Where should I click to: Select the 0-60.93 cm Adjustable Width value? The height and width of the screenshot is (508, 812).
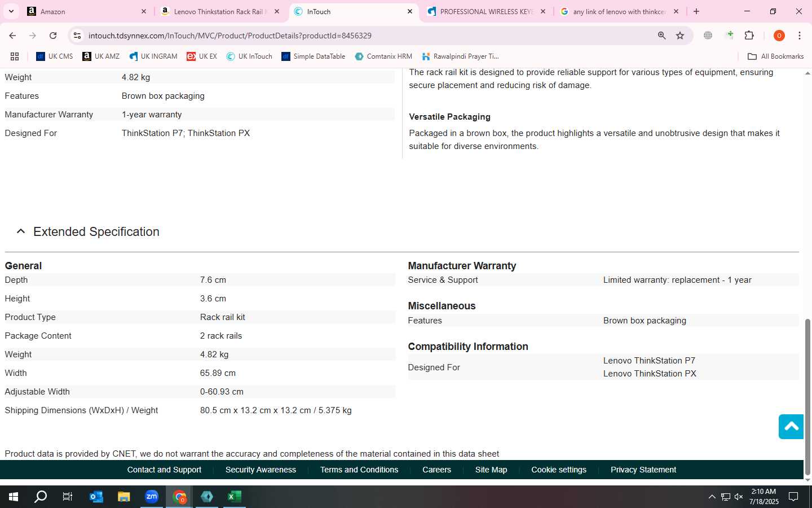click(x=222, y=392)
